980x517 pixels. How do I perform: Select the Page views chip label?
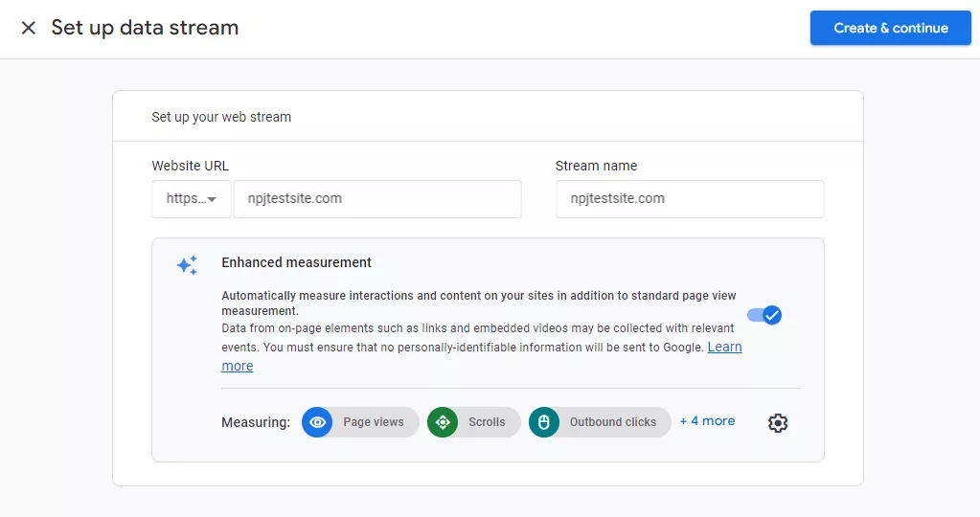point(373,422)
